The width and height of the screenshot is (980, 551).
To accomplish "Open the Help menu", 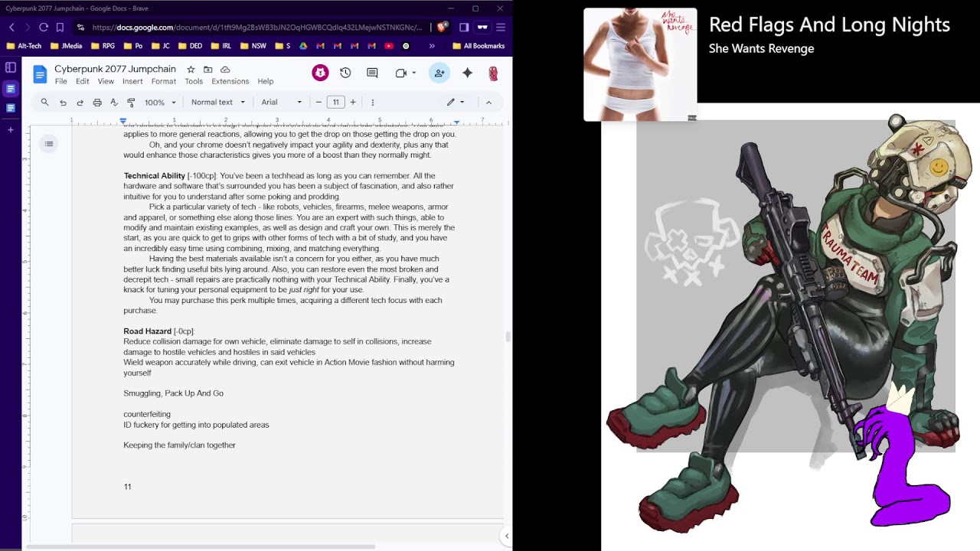I will click(x=266, y=81).
